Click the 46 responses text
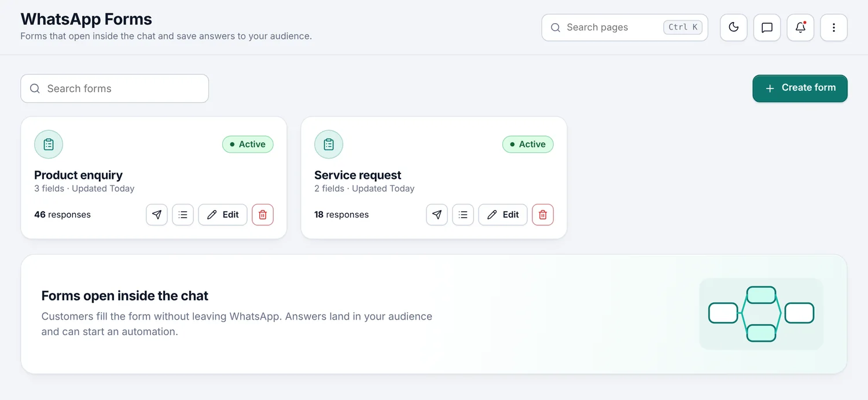The width and height of the screenshot is (868, 400). point(62,215)
